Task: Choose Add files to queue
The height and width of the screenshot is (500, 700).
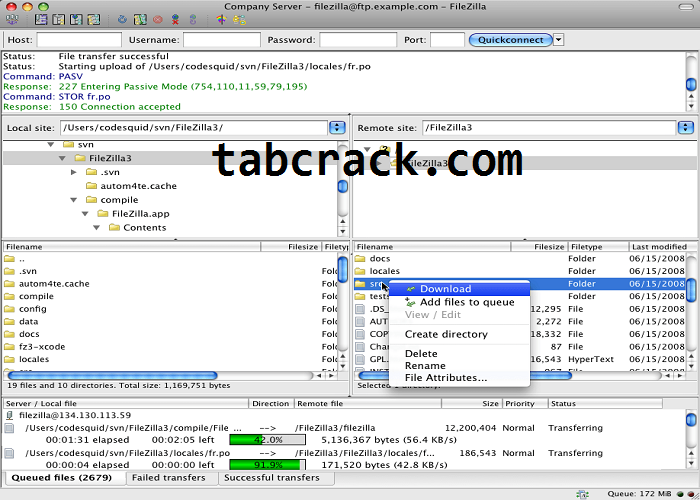Action: tap(459, 302)
